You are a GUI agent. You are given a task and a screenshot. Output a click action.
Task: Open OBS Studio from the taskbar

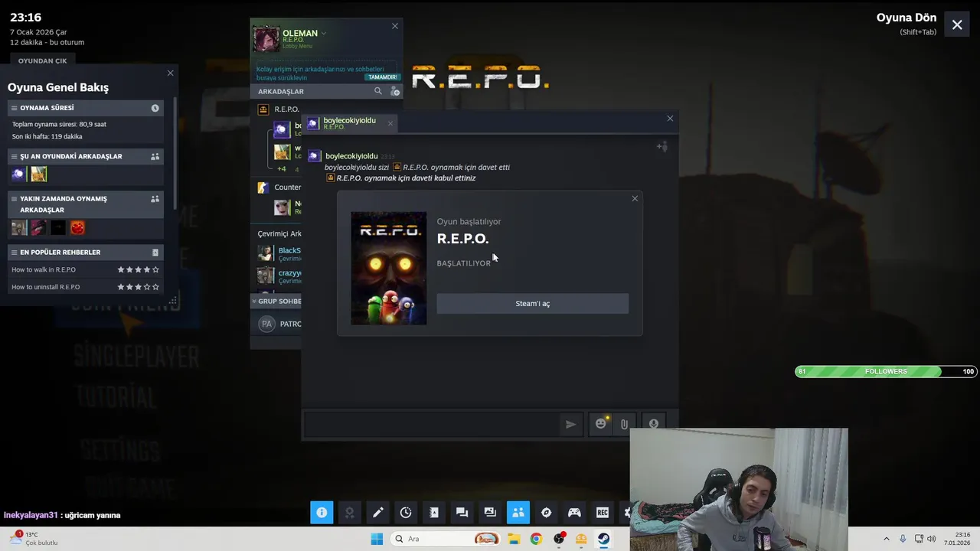559,539
